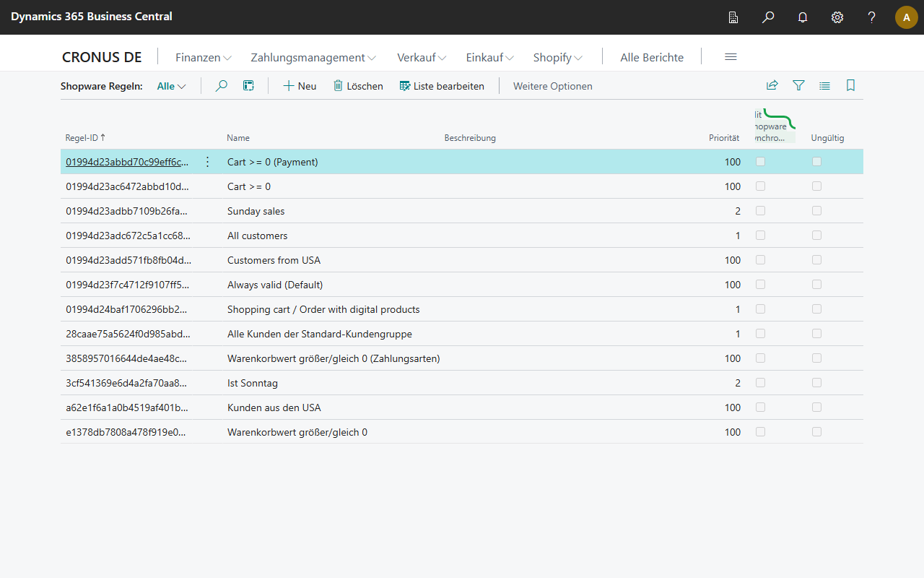This screenshot has height=578, width=924.
Task: Bookmark this page icon
Action: [850, 85]
